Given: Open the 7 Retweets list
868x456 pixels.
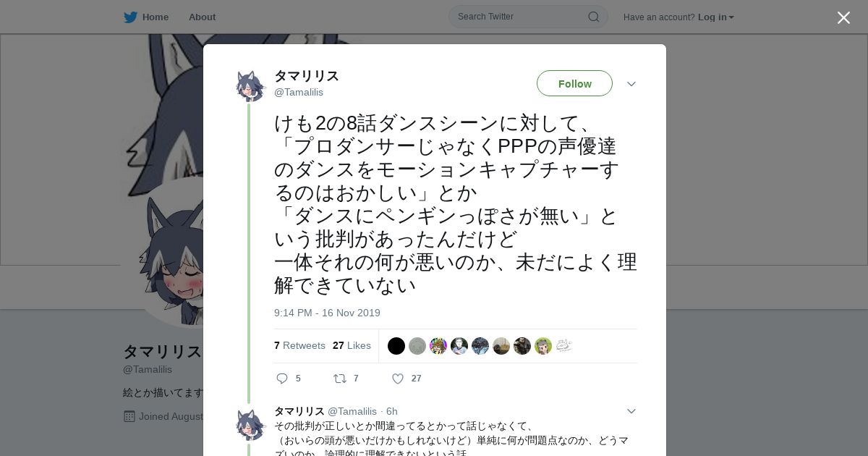Looking at the screenshot, I should tap(299, 346).
